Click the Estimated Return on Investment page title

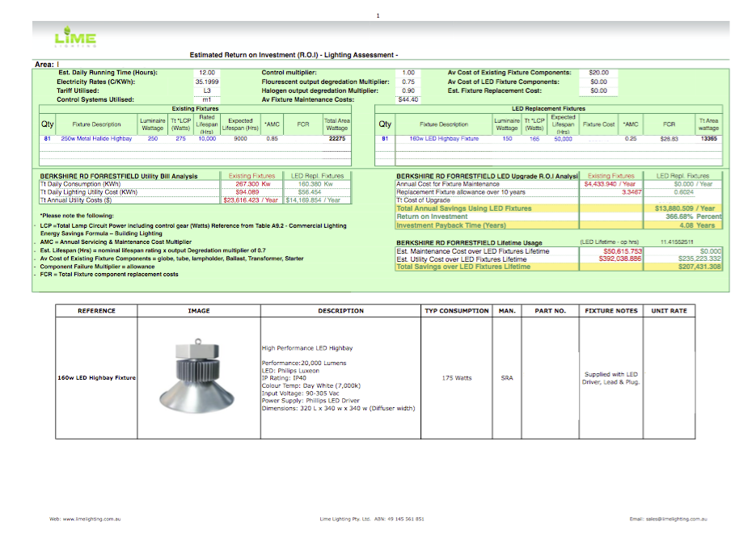point(294,55)
